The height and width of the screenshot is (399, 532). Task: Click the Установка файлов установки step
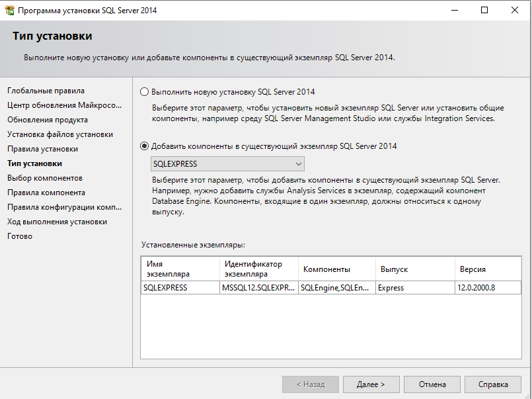(60, 134)
